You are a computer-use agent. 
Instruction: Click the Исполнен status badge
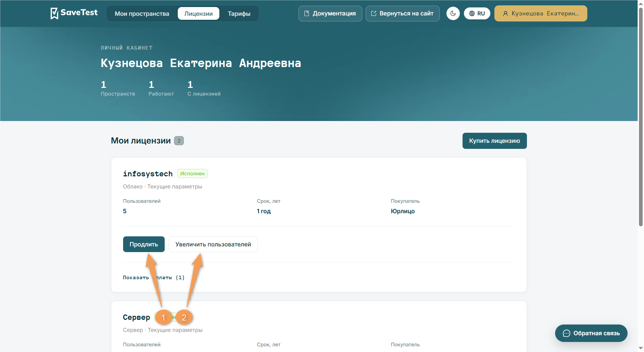pyautogui.click(x=193, y=174)
